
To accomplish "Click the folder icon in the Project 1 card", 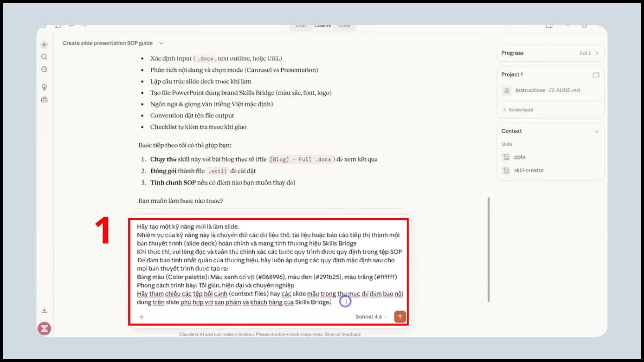I will coord(596,75).
